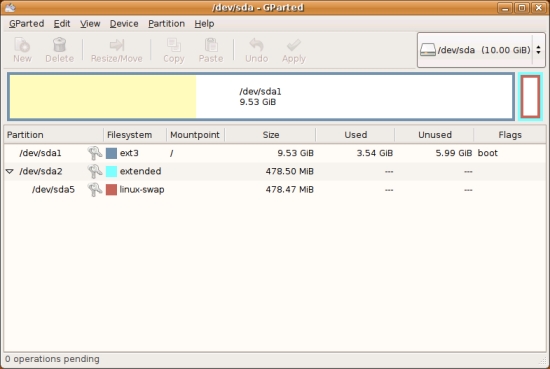Select the /dev/sda5 partition row

click(x=275, y=189)
